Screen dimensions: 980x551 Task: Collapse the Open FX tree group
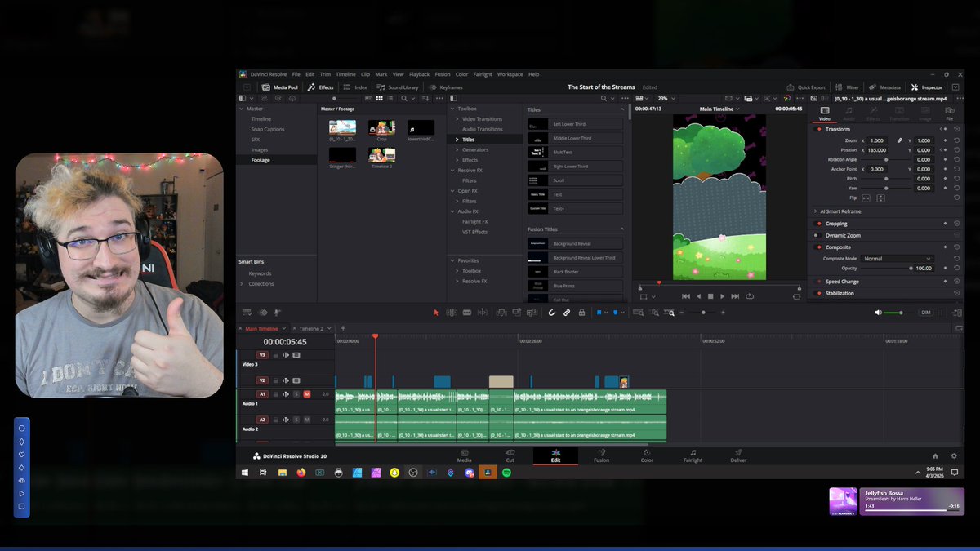[452, 191]
